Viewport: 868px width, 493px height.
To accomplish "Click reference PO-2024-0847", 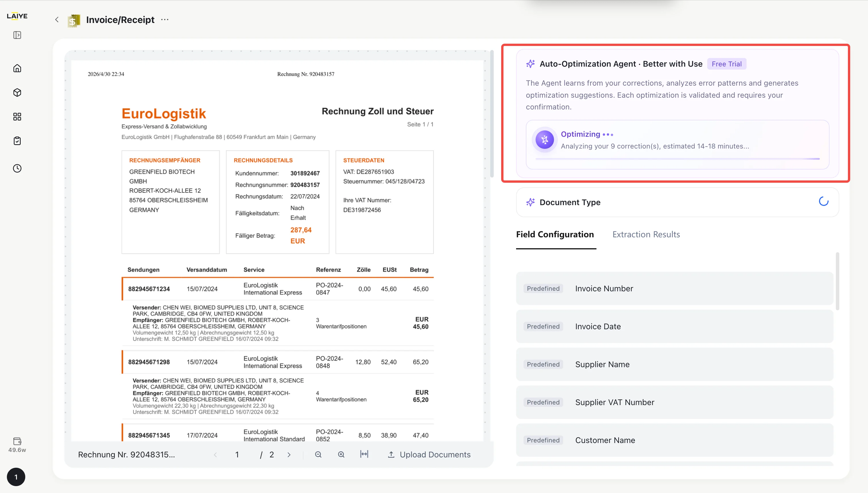I will pyautogui.click(x=330, y=289).
